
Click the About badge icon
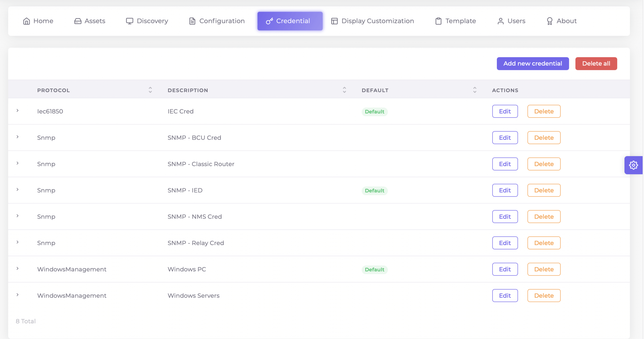click(550, 21)
